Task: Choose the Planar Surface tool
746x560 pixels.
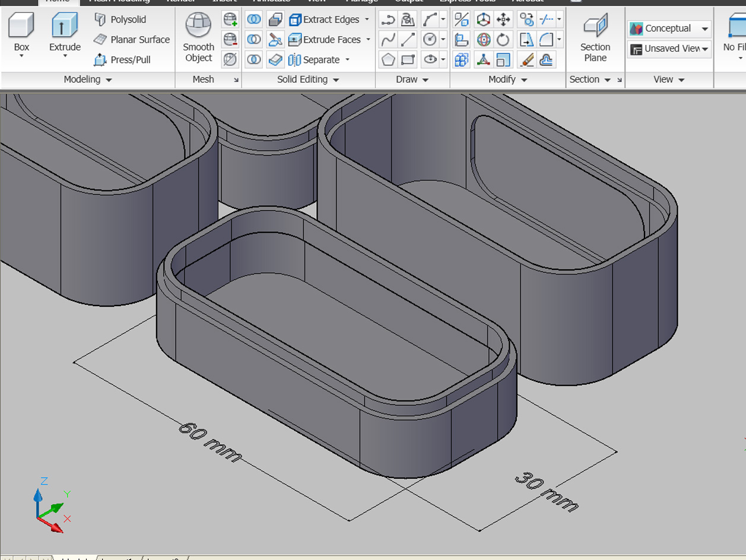Action: tap(132, 40)
